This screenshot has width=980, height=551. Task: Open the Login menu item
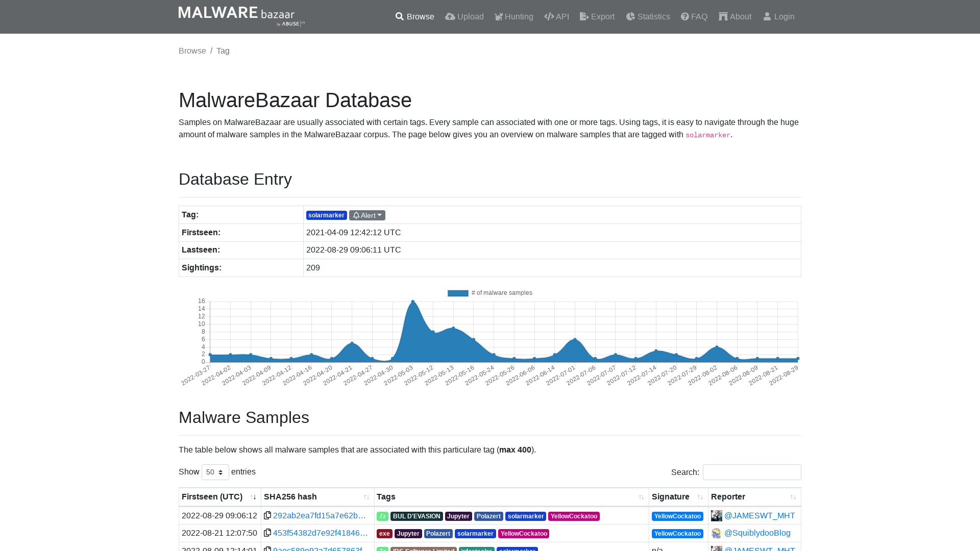click(x=778, y=17)
